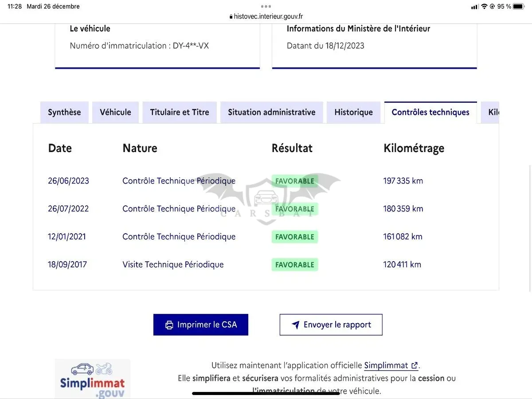Image resolution: width=532 pixels, height=399 pixels.
Task: Select the Titulaire et Titre tab
Action: click(x=180, y=112)
